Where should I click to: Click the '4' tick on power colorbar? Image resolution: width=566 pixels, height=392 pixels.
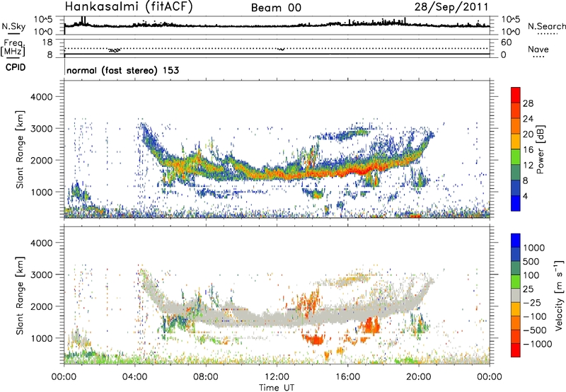coord(526,195)
